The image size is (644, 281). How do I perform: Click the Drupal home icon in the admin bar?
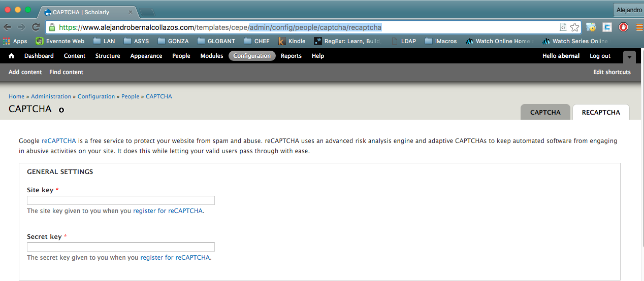[x=12, y=56]
